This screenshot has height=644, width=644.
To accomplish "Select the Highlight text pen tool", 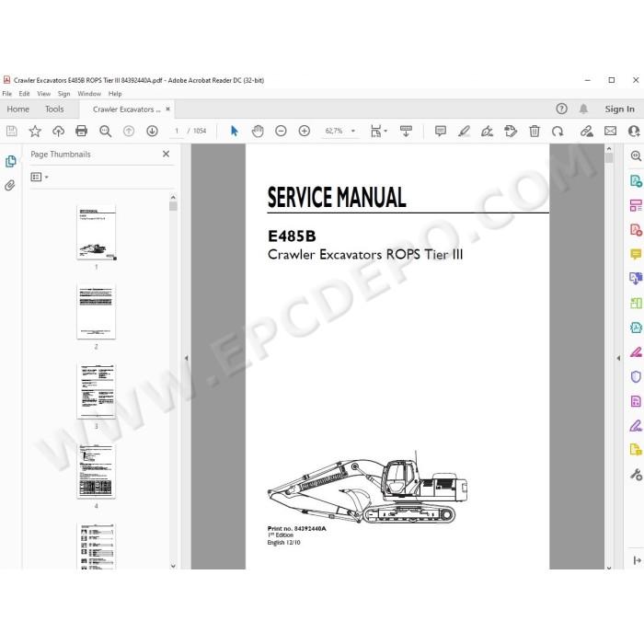I will click(464, 131).
